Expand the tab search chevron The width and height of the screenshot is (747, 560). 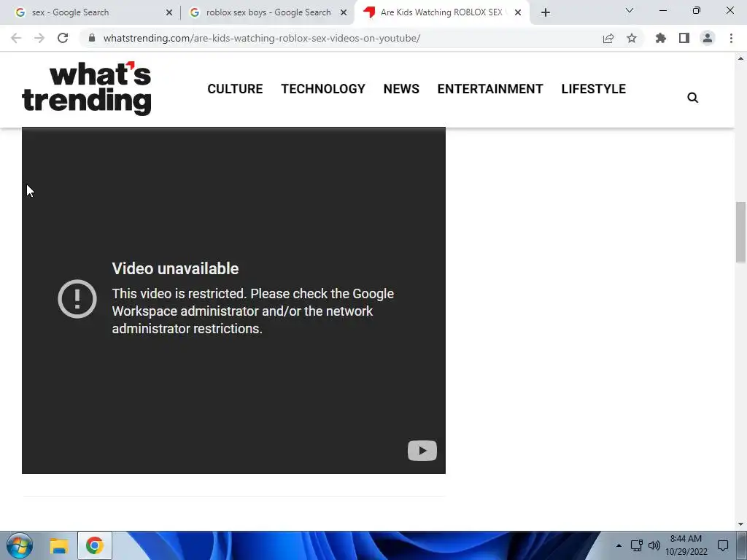[x=630, y=10]
